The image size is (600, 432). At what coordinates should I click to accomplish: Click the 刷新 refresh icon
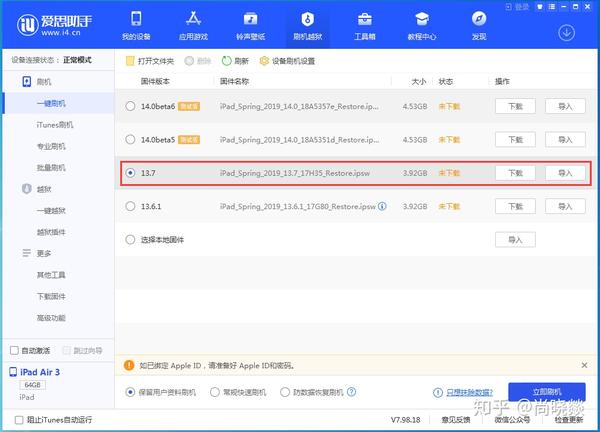[x=227, y=61]
